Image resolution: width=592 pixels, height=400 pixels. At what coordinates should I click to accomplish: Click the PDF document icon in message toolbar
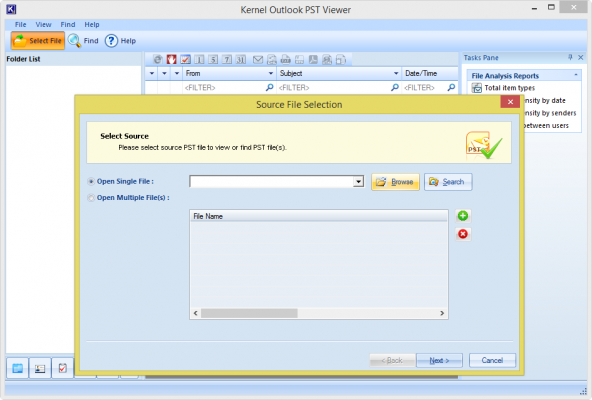coord(313,59)
